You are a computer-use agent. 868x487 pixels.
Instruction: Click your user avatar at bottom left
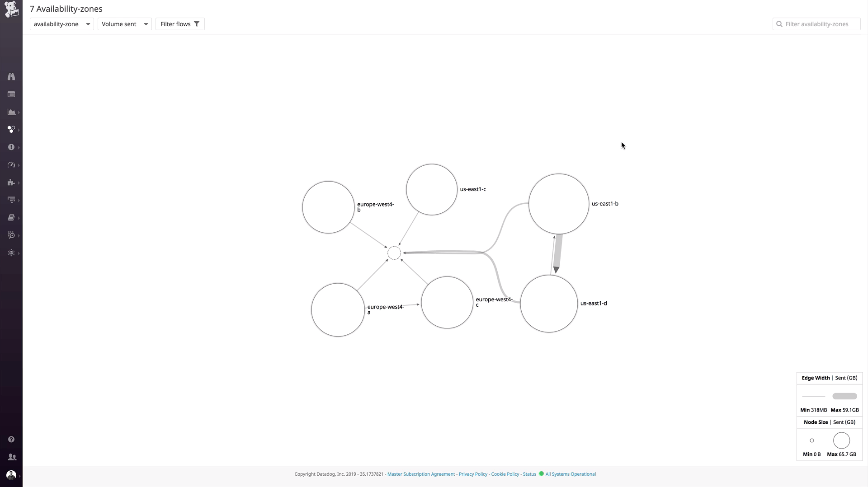(x=12, y=475)
